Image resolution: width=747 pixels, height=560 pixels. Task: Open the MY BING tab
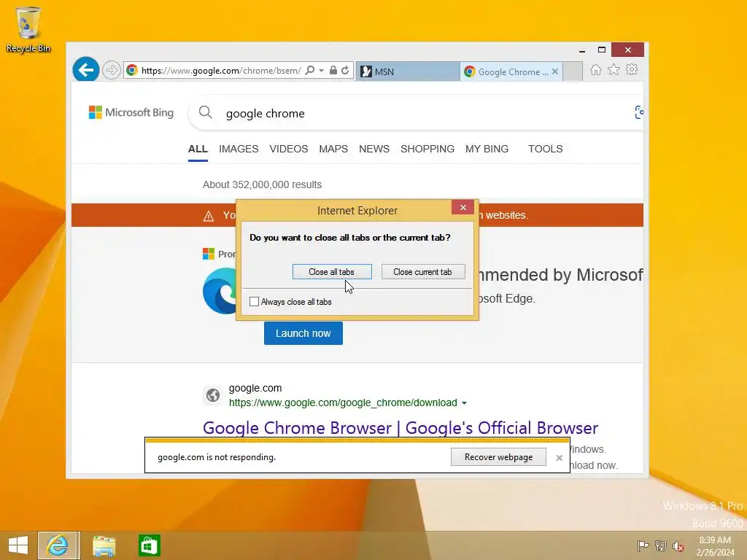487,149
